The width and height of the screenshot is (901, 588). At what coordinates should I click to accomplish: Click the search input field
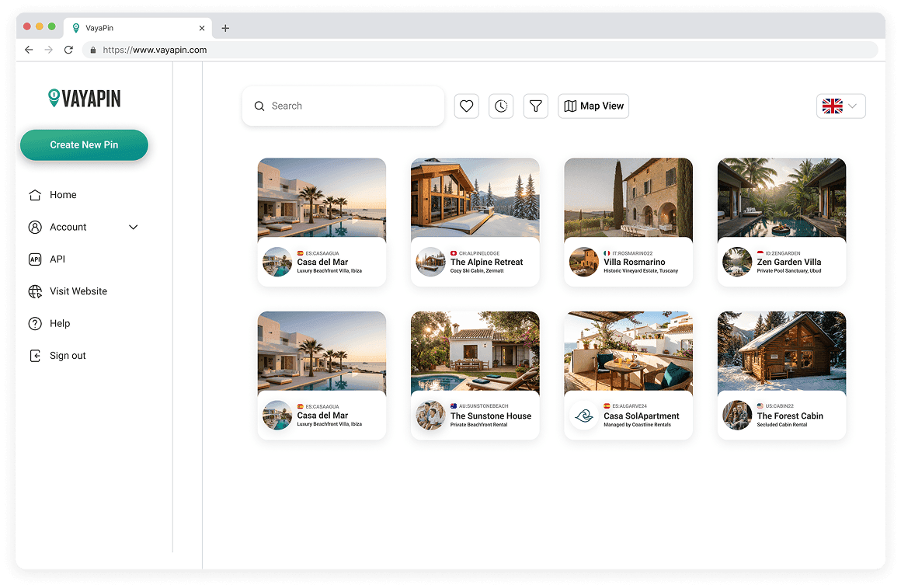(342, 106)
